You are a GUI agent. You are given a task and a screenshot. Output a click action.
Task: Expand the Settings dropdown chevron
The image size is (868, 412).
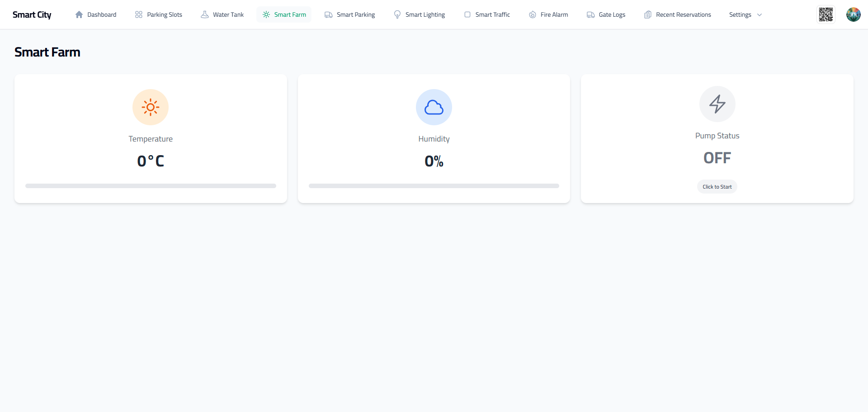759,15
